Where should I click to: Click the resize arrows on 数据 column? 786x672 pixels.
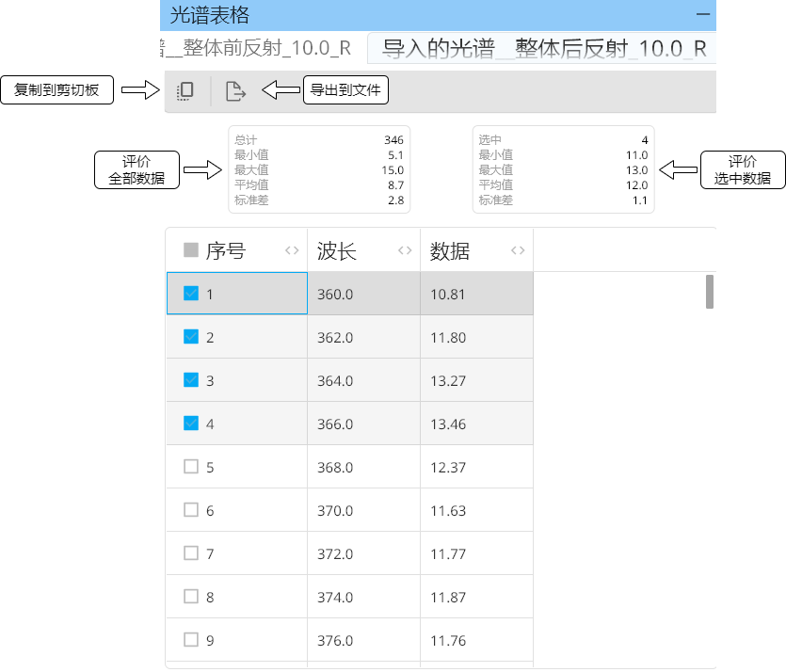click(x=518, y=250)
